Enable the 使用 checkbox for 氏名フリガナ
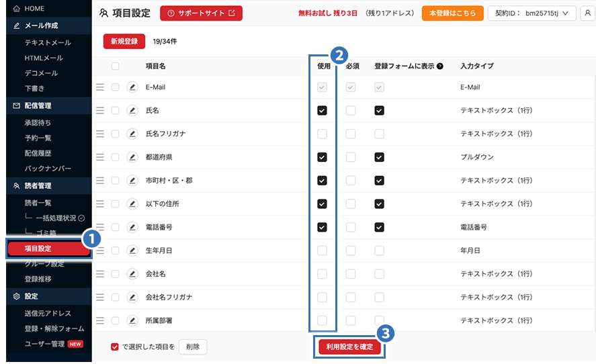Screen dimensions: 596x364 click(323, 134)
